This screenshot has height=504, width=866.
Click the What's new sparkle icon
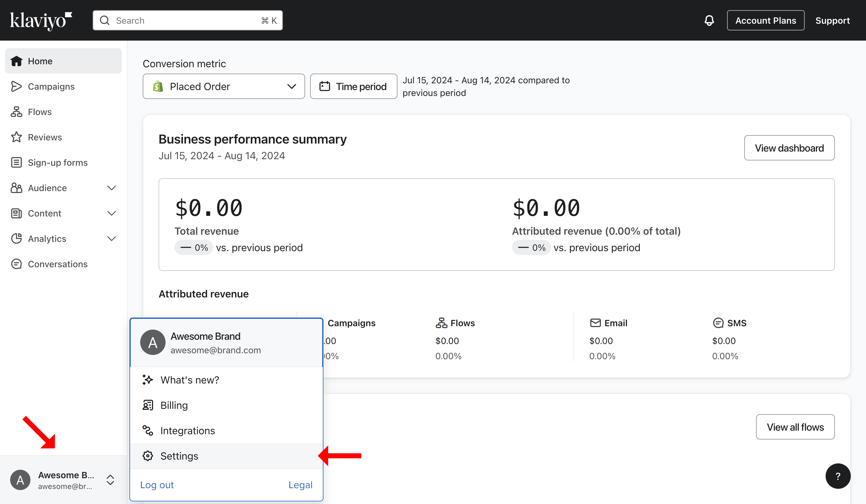[148, 380]
